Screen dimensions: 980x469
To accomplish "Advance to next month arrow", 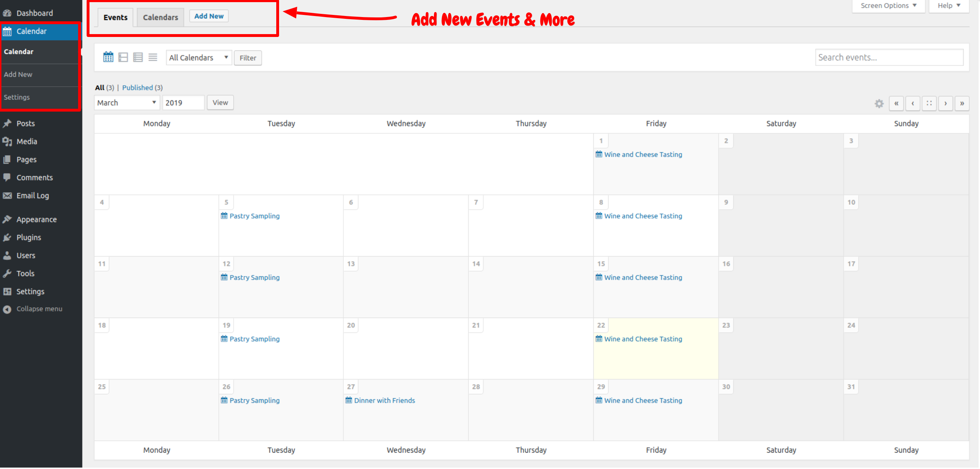I will coord(945,103).
